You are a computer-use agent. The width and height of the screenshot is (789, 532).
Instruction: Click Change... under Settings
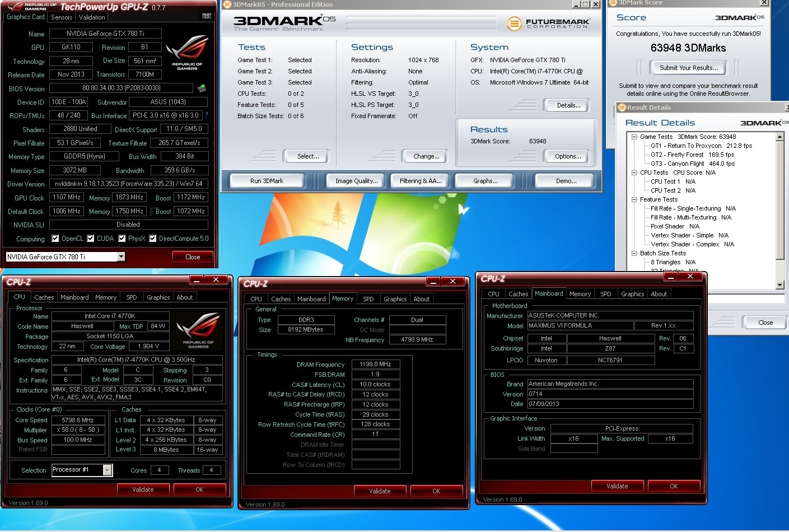[x=426, y=156]
